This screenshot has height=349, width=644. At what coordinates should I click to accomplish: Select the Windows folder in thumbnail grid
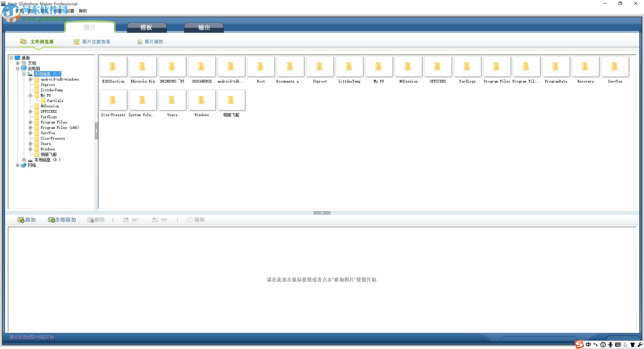(x=202, y=100)
